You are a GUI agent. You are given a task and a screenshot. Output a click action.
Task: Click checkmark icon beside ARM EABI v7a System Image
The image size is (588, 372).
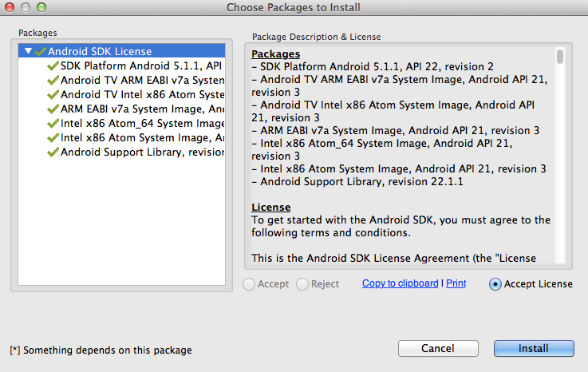(x=53, y=109)
